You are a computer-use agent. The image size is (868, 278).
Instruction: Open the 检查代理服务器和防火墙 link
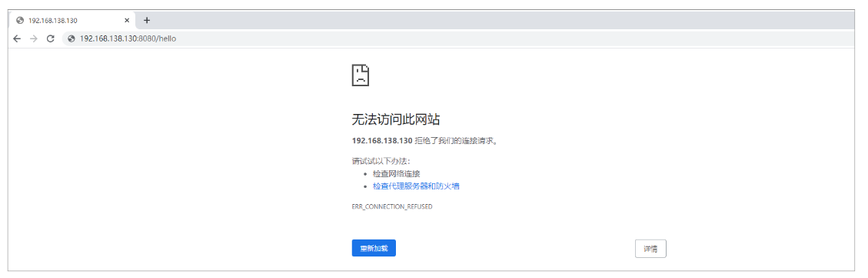pyautogui.click(x=416, y=186)
